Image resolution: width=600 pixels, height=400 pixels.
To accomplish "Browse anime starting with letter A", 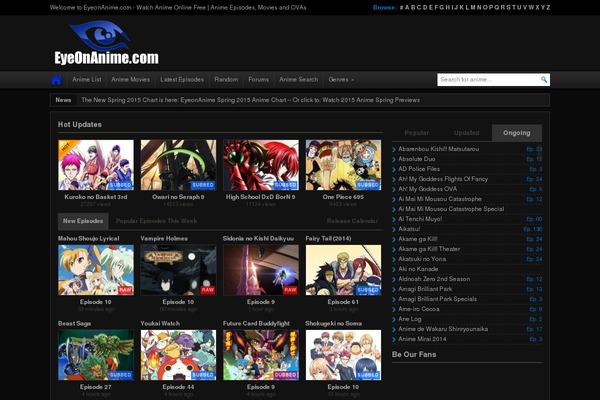I will point(407,7).
